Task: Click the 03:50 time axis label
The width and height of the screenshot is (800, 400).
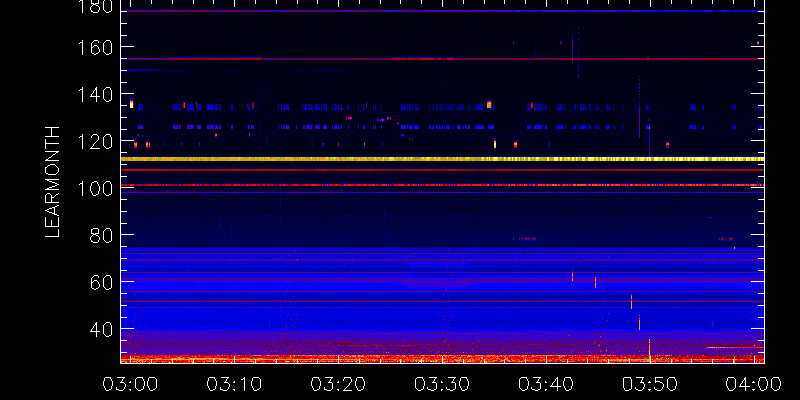Action: click(x=650, y=384)
